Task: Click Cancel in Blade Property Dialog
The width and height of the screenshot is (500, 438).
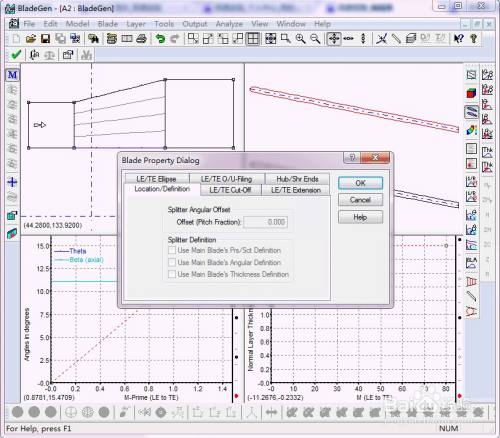Action: pyautogui.click(x=360, y=200)
